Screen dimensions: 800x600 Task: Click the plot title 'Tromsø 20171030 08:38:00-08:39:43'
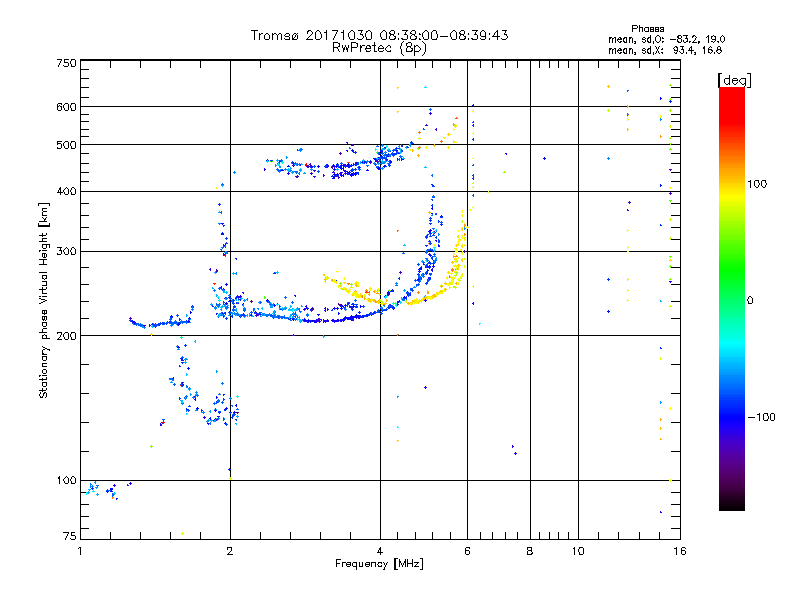[x=379, y=35]
